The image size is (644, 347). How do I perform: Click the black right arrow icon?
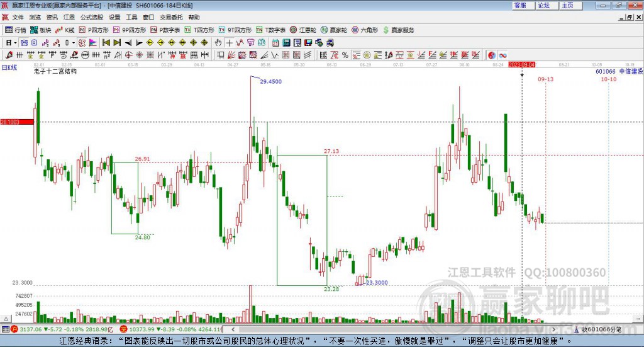139,43
